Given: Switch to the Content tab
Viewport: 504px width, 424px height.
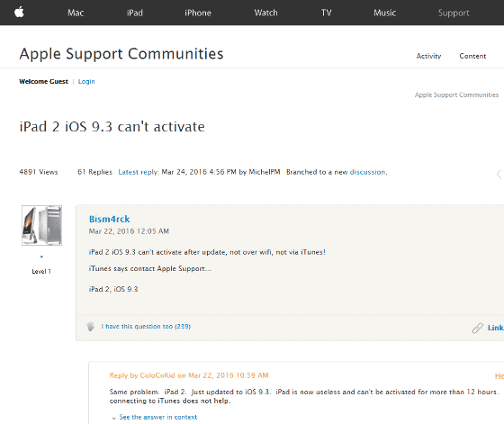Looking at the screenshot, I should tap(472, 56).
